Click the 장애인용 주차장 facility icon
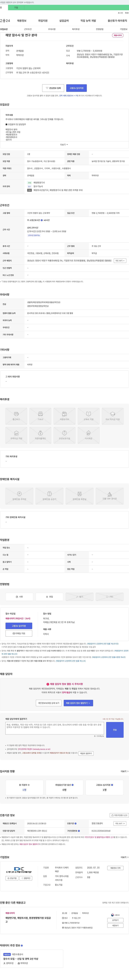 [x=19, y=496]
